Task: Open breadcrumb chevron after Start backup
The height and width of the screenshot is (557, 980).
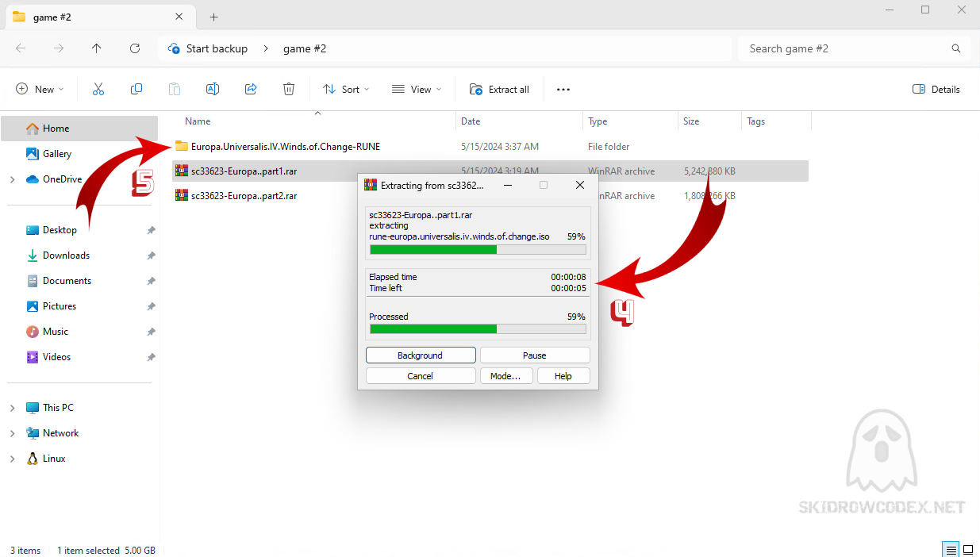Action: [266, 48]
